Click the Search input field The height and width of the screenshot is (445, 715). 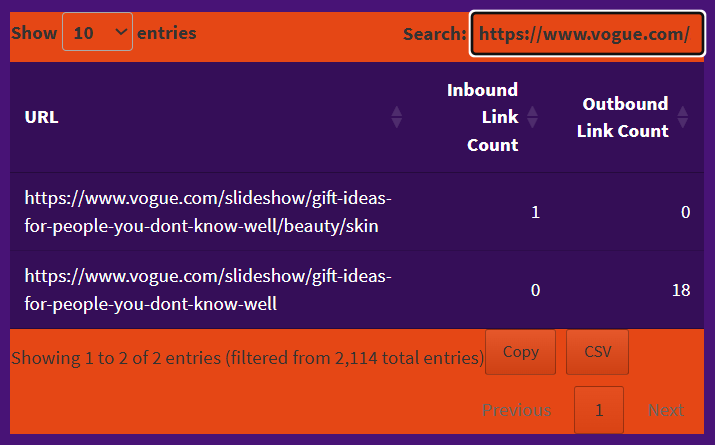pos(586,34)
